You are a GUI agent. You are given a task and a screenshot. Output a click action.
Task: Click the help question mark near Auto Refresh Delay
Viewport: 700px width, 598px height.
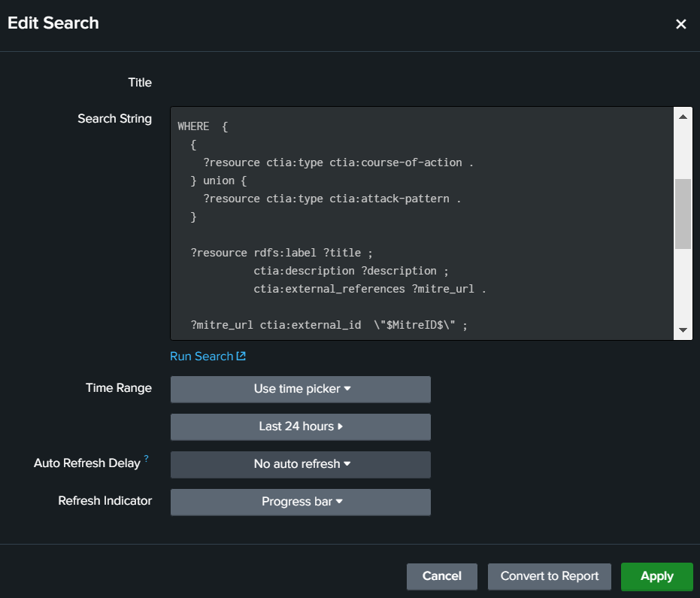click(x=146, y=457)
